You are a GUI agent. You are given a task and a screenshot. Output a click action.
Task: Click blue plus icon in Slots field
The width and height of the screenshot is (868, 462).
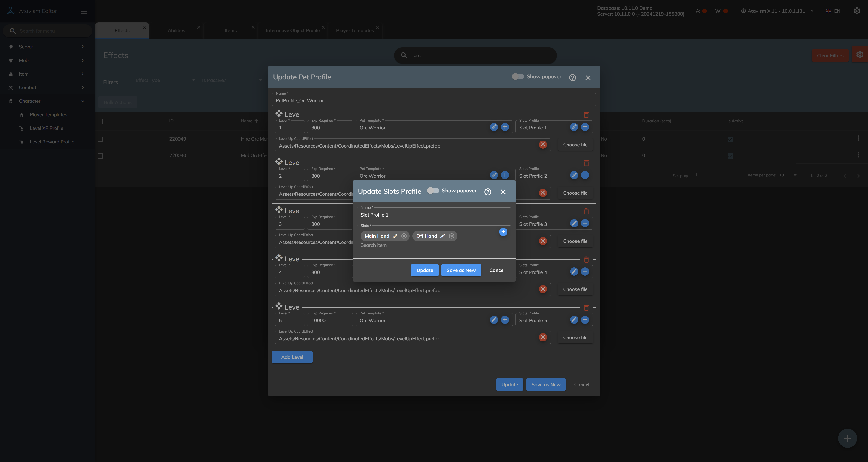(503, 232)
